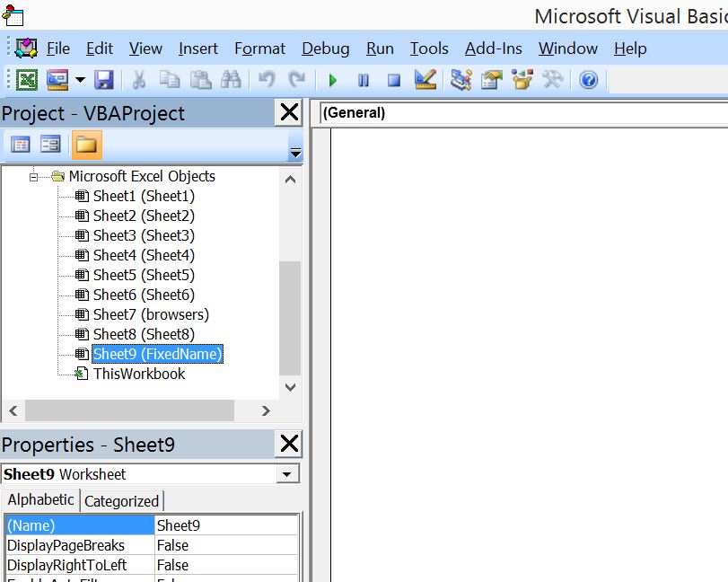The height and width of the screenshot is (582, 728).
Task: Click the project tree scroll up arrow
Action: click(x=290, y=180)
